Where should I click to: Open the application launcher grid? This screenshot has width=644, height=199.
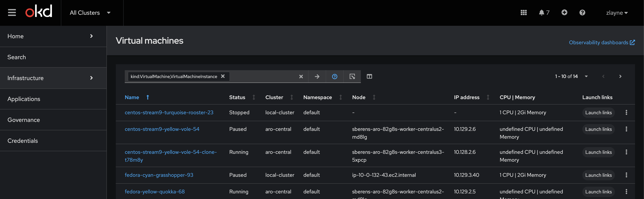point(524,13)
